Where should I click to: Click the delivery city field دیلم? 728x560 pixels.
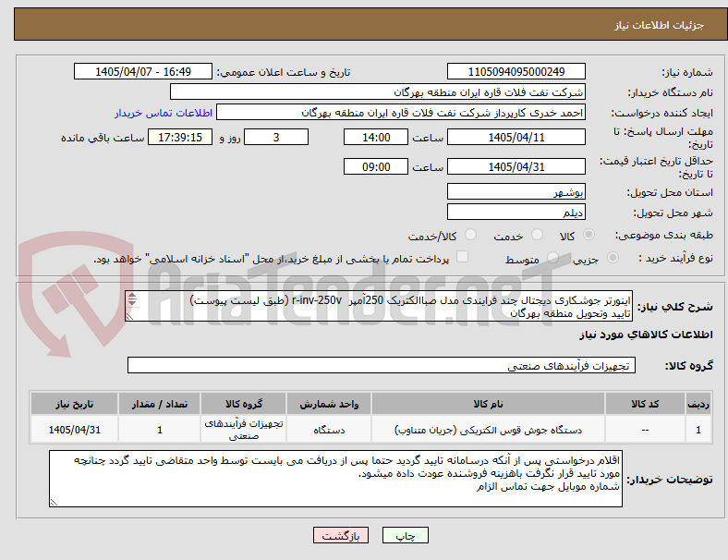(516, 213)
